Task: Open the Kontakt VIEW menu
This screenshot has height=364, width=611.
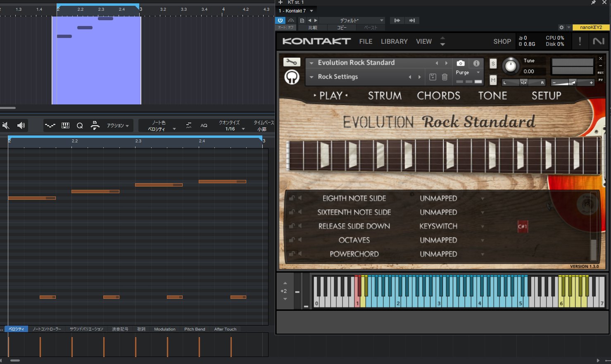Action: pyautogui.click(x=424, y=41)
